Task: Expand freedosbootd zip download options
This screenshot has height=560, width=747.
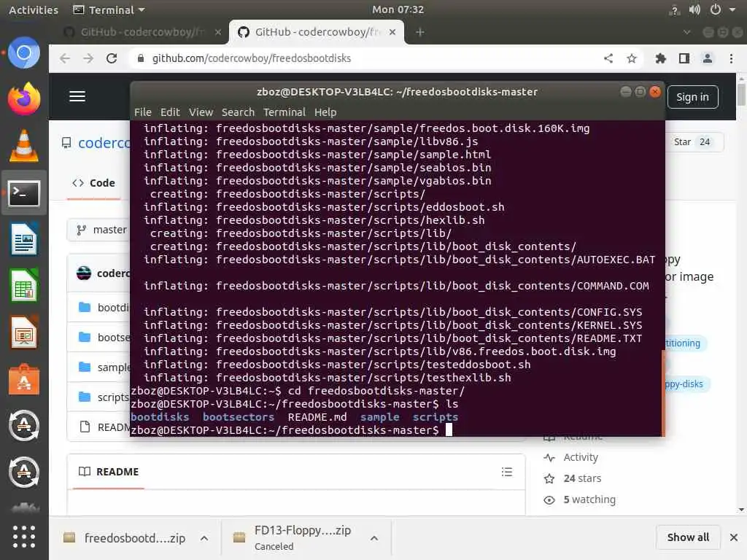Action: coord(204,538)
